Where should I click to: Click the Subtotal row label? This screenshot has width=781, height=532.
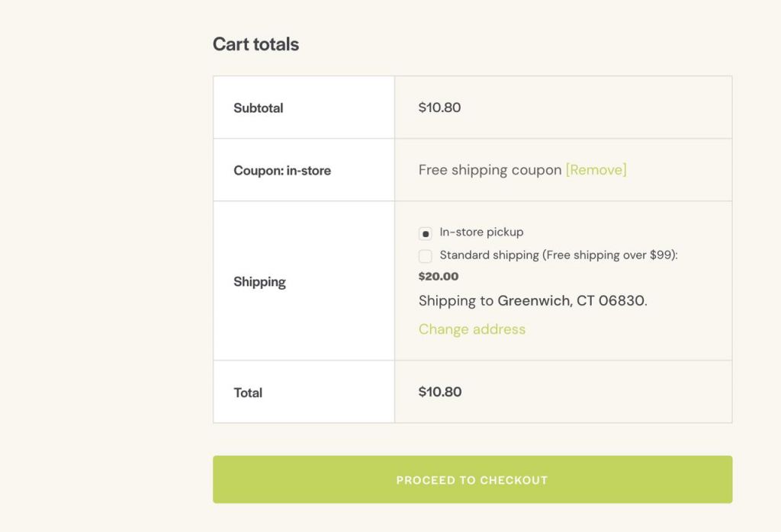tap(258, 107)
